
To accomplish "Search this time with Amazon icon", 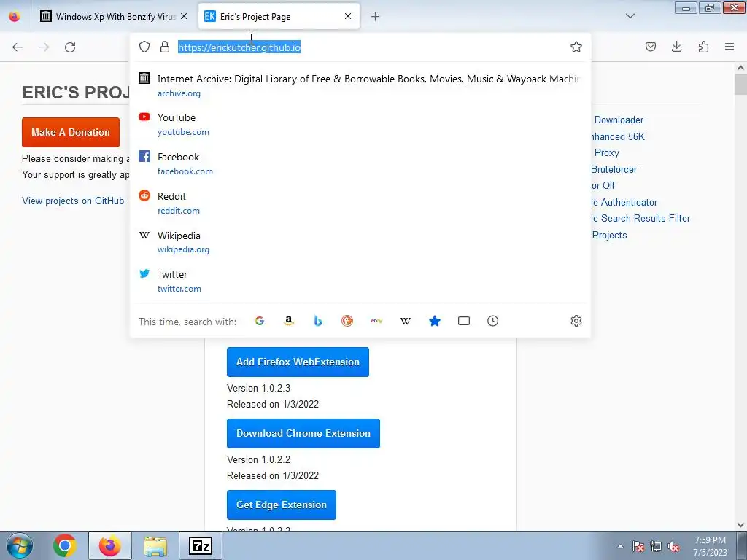I will point(289,321).
